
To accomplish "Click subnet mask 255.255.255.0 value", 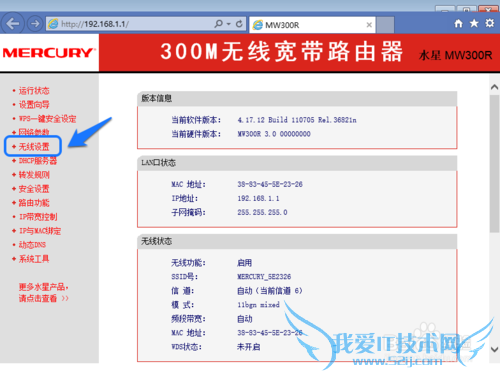I will coord(262,212).
